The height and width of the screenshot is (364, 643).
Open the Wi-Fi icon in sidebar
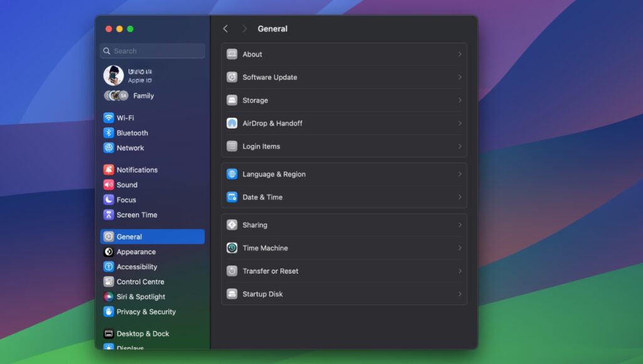[109, 117]
